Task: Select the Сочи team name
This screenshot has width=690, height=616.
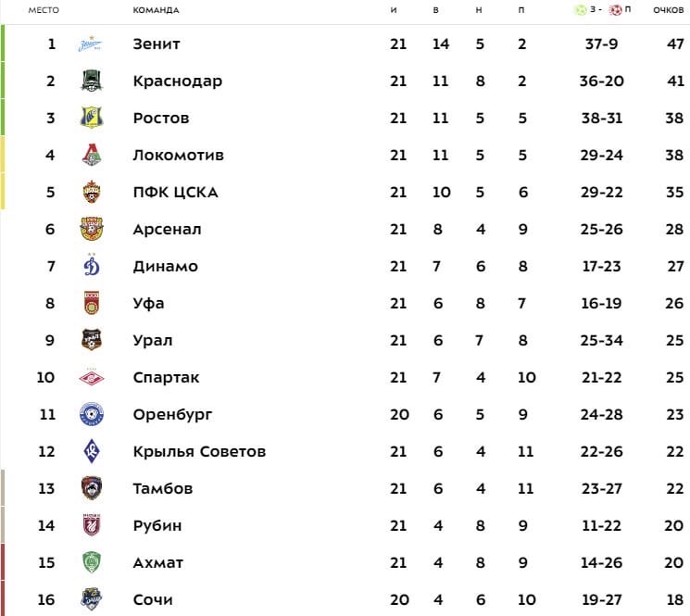Action: [153, 599]
